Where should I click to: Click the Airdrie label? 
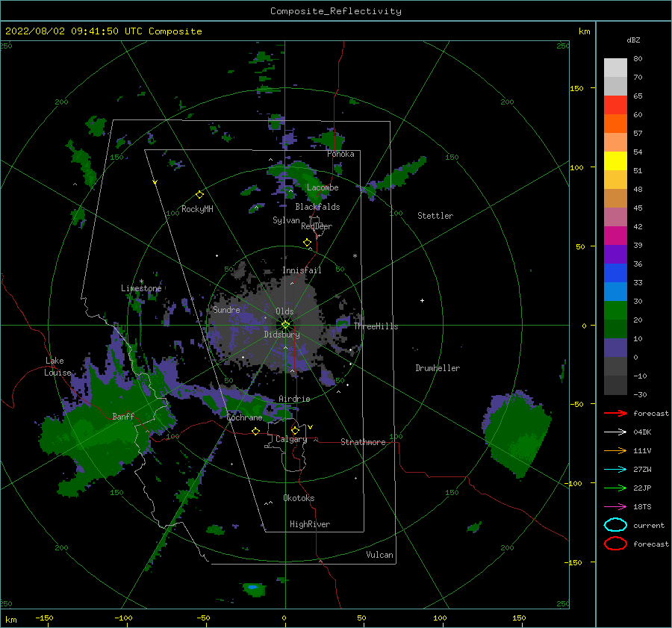(294, 399)
